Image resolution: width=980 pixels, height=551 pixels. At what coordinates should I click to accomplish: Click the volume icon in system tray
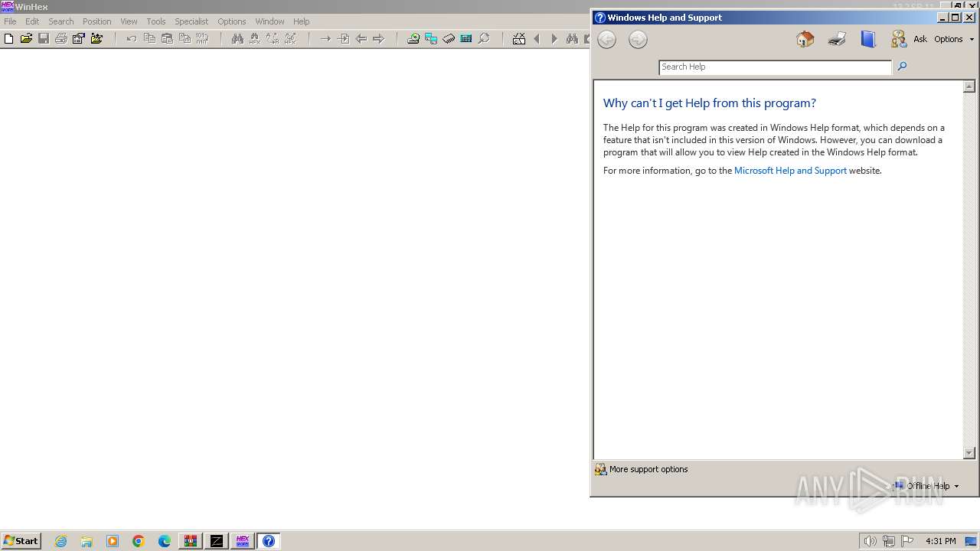[870, 541]
